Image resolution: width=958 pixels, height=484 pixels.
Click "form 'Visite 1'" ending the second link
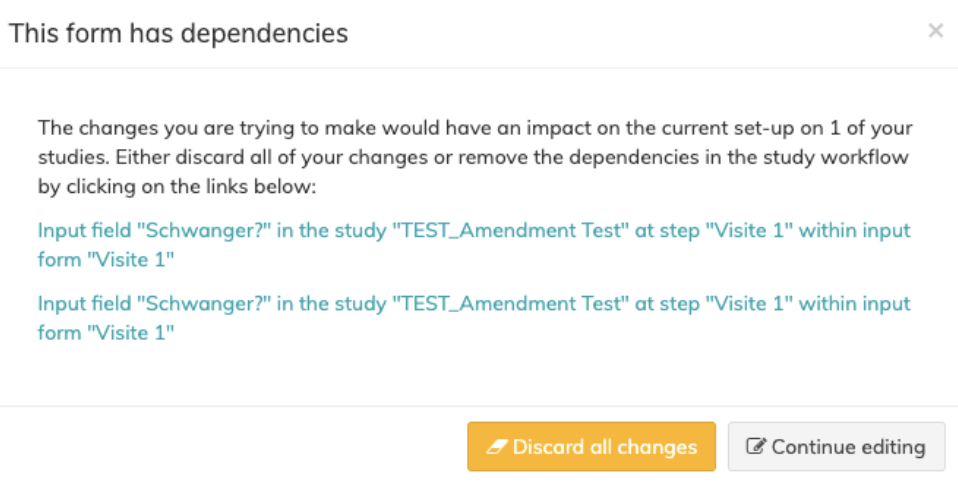[x=107, y=334]
